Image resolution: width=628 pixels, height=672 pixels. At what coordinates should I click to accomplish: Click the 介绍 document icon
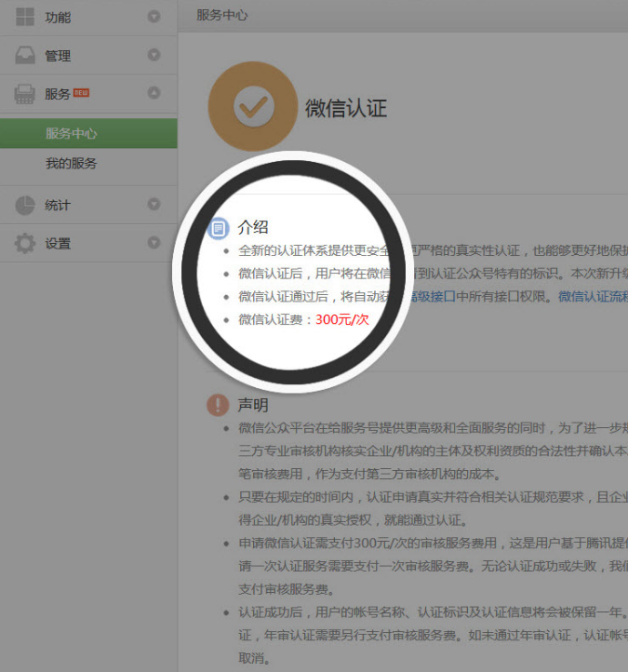(218, 228)
